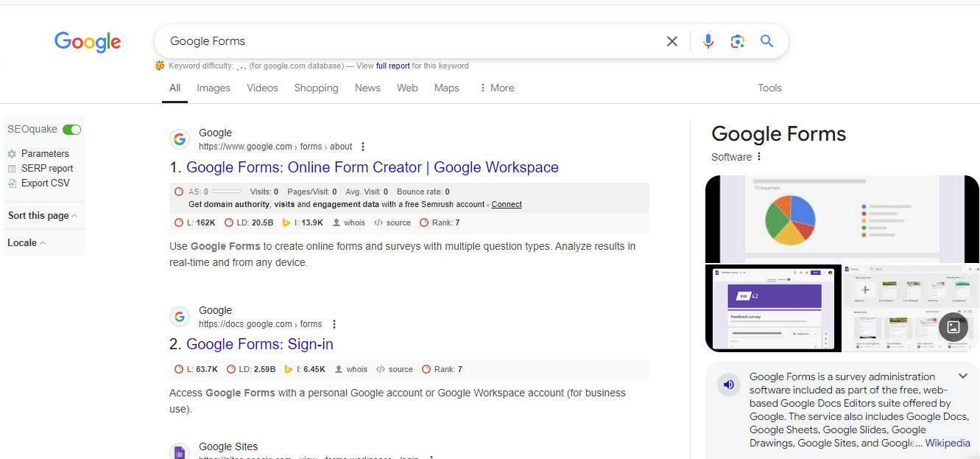Click Export CSV in SEOquake panel

tap(45, 183)
